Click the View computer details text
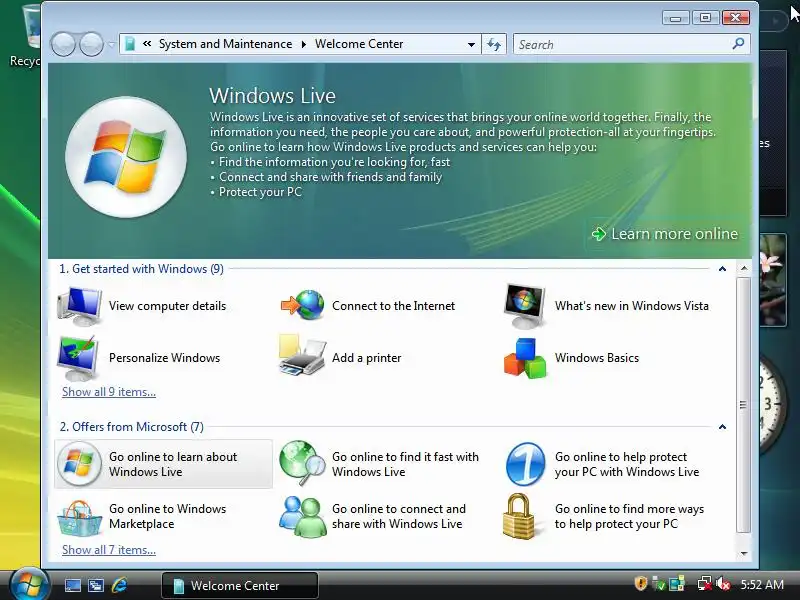This screenshot has height=600, width=800. 167,306
